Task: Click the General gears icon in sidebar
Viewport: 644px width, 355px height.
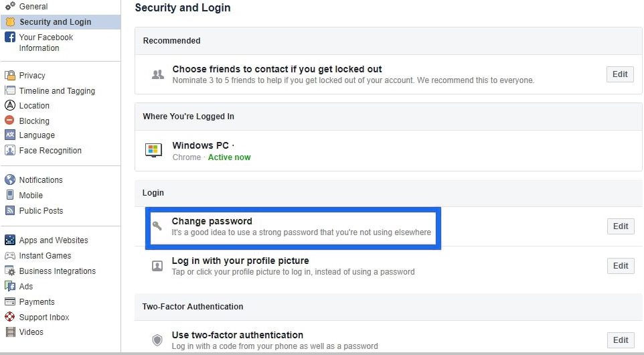Action: (x=10, y=7)
